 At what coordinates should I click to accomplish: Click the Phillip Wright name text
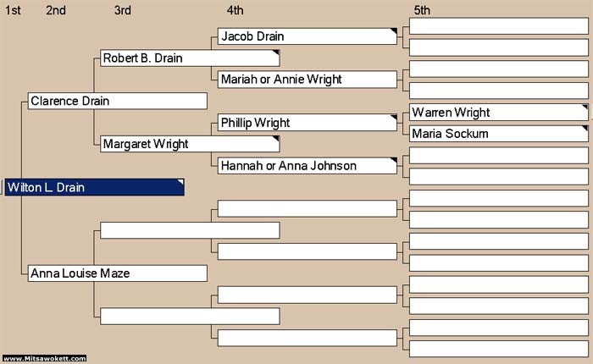pos(255,123)
